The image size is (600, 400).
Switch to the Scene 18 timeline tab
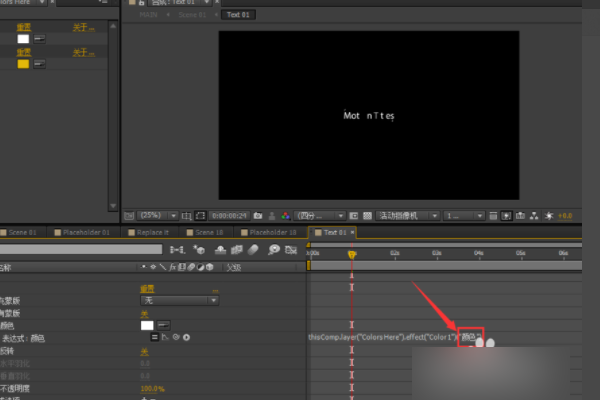coord(209,232)
